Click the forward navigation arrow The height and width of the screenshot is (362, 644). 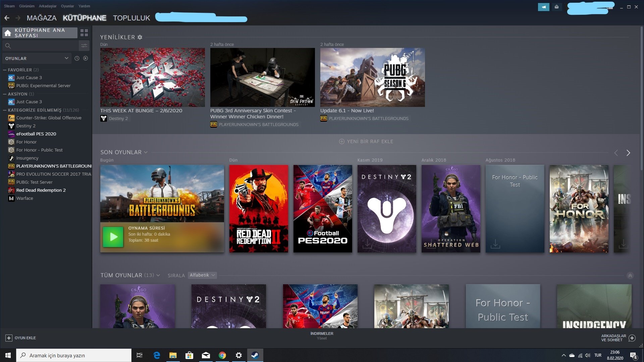click(18, 18)
